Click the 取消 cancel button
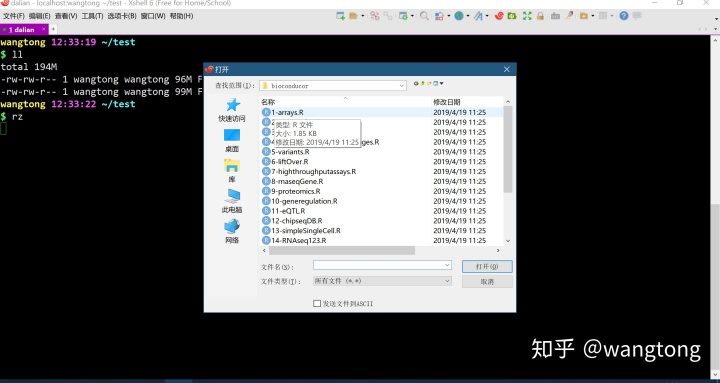The height and width of the screenshot is (383, 720). pos(487,282)
